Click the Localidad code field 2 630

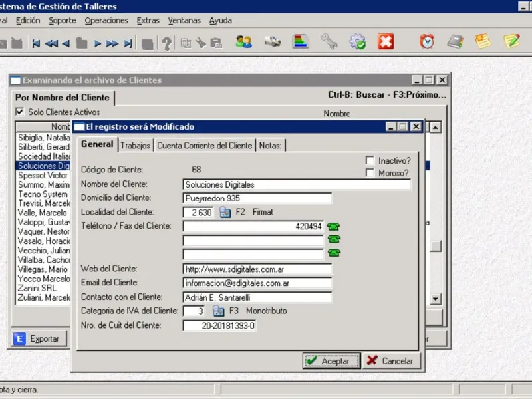click(x=198, y=212)
